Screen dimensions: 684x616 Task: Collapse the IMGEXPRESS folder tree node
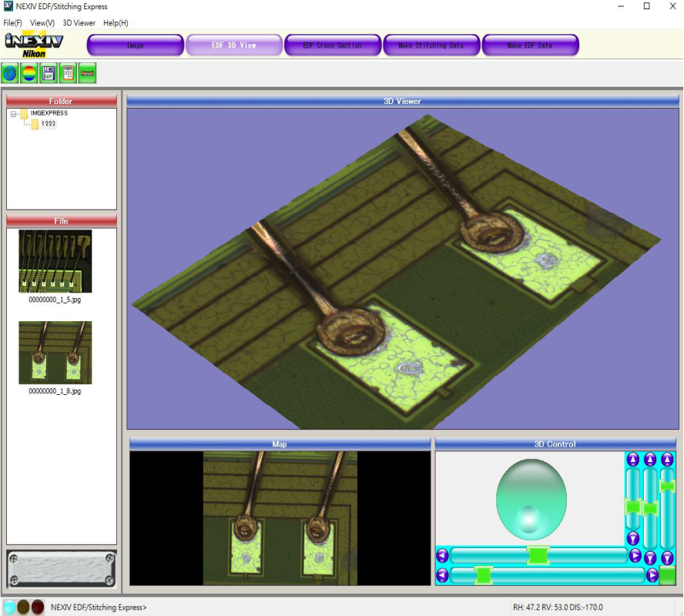click(14, 113)
